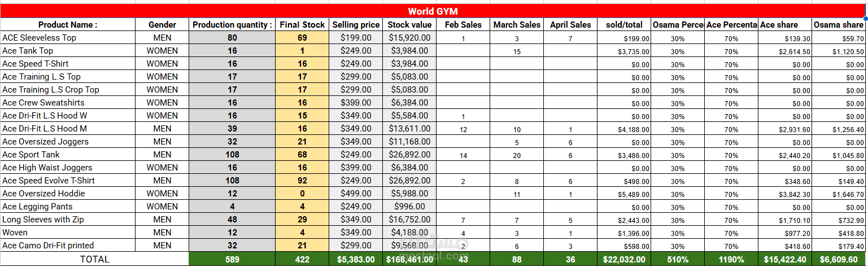Select the Ace Oversized Hoddie row name

68,194
